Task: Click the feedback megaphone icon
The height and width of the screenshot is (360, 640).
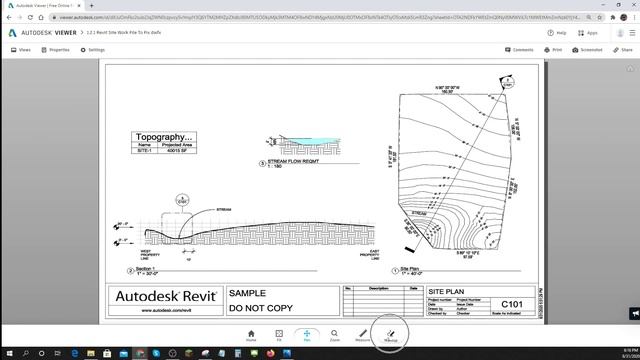Action: pos(635,313)
